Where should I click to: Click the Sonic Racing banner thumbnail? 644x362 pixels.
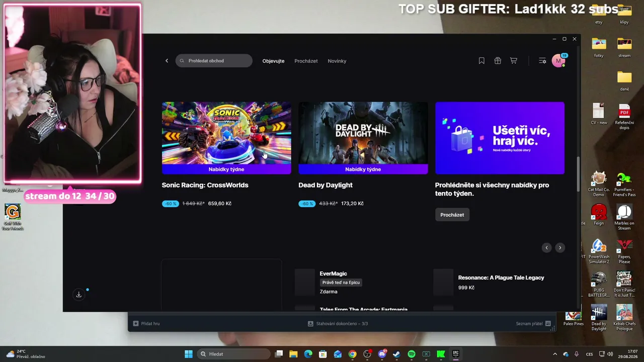pyautogui.click(x=226, y=138)
